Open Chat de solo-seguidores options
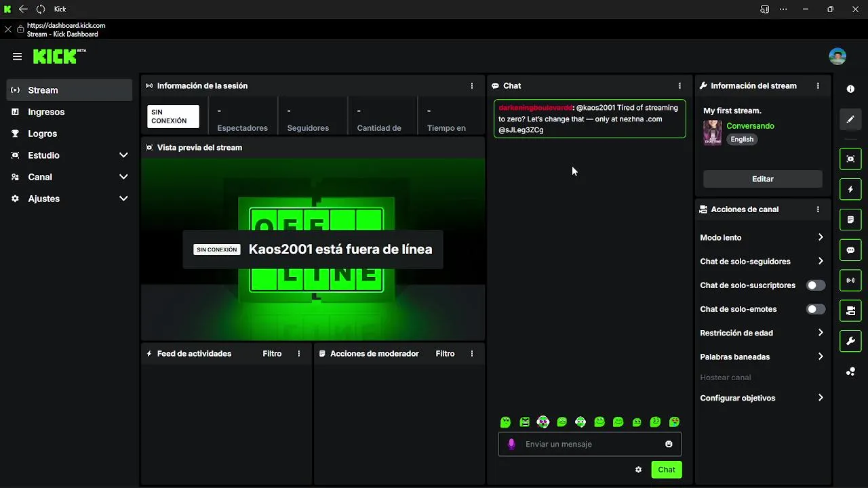 (762, 262)
